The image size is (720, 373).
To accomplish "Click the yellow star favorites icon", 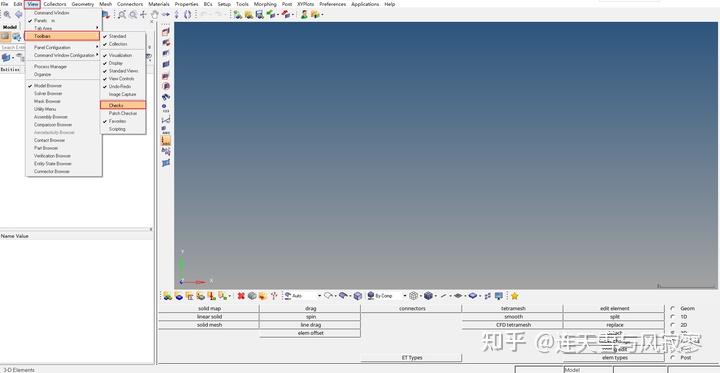I will [x=515, y=296].
